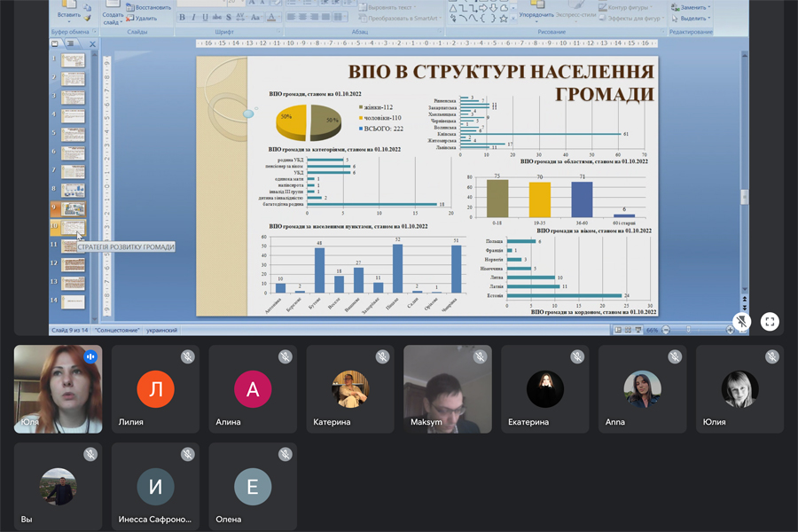Viewport: 798px width, 532px height.
Task: Zoom in with the plus button
Action: tap(730, 330)
